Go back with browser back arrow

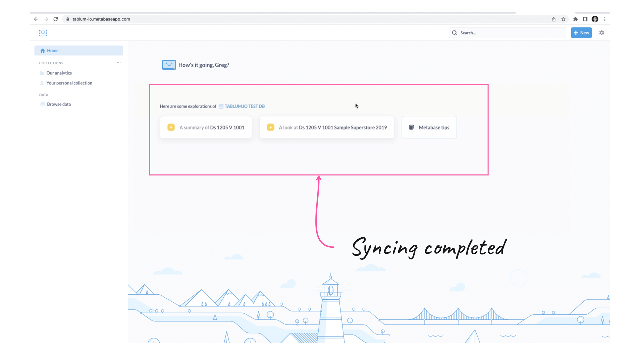pos(36,19)
